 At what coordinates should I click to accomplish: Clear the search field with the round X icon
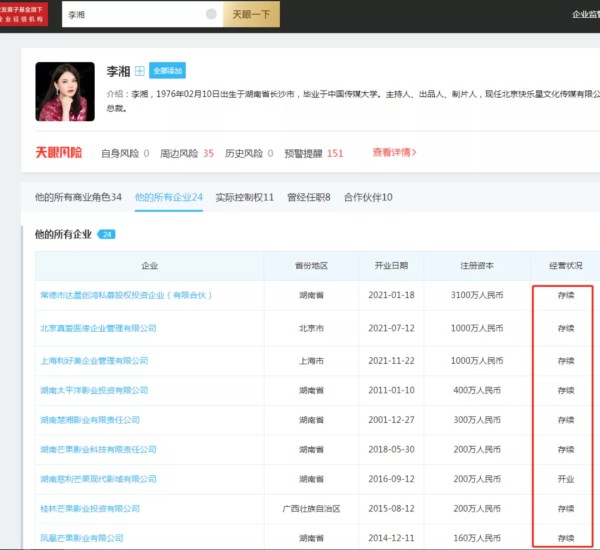pos(211,14)
